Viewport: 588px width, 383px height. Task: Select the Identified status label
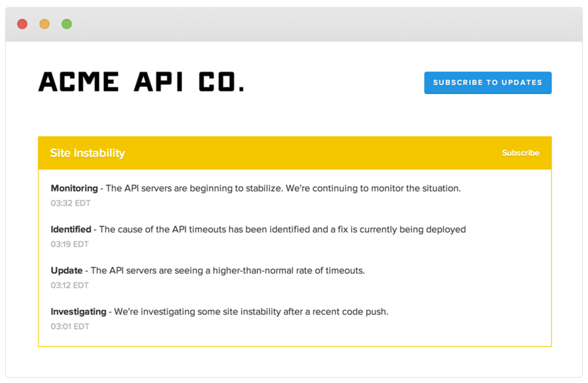click(71, 230)
